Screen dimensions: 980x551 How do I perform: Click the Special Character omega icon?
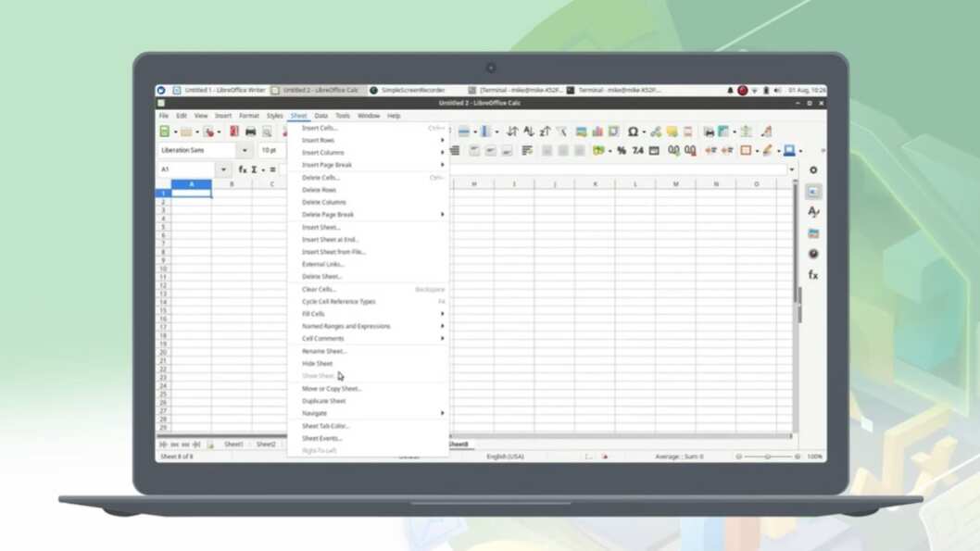tap(633, 132)
